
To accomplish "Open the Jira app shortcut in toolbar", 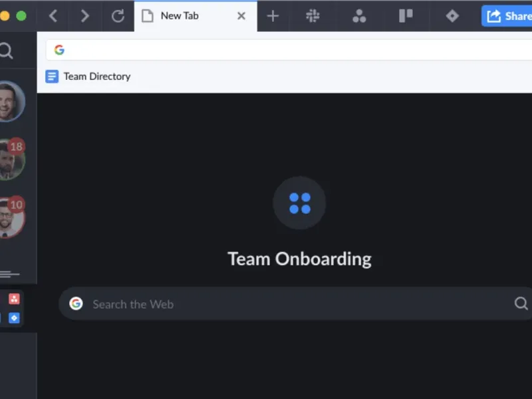I will pyautogui.click(x=452, y=16).
